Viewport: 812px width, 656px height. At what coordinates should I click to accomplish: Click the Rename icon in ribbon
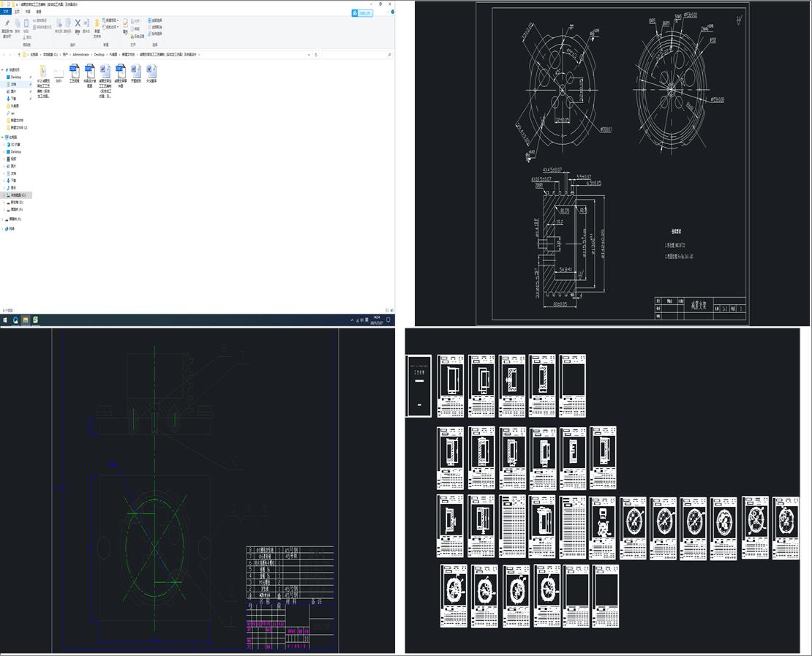pyautogui.click(x=86, y=24)
